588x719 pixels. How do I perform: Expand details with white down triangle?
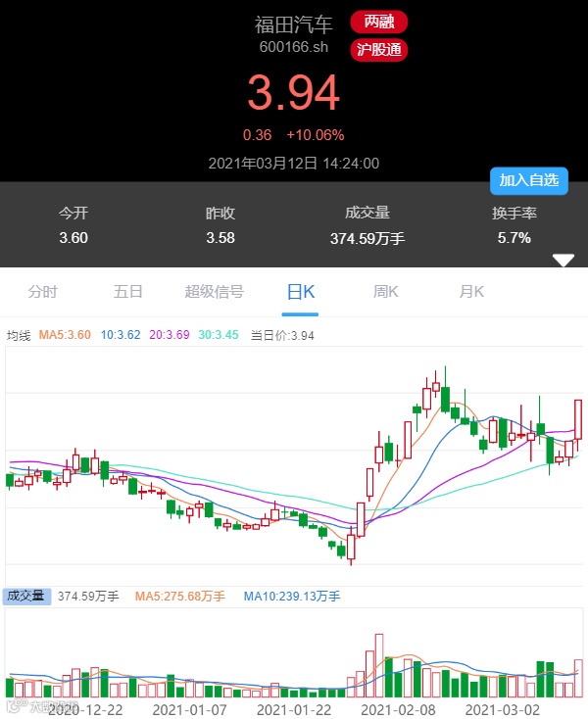coord(563,260)
